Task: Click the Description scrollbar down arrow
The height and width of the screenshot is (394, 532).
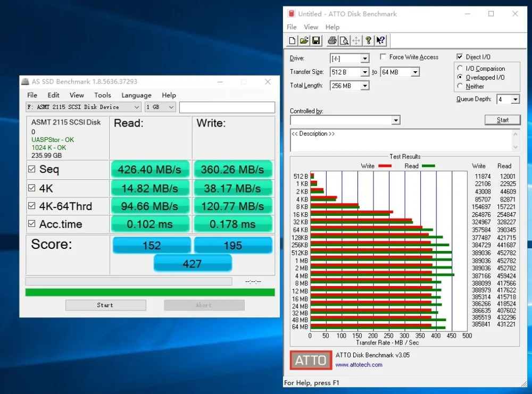Action: 516,147
